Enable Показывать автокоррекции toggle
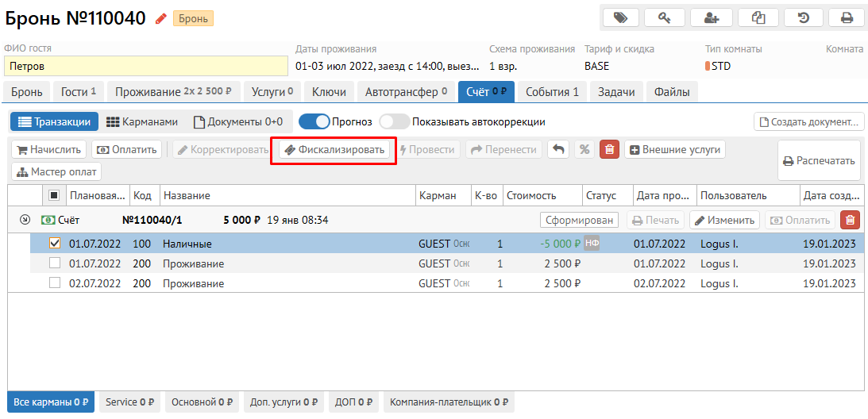This screenshot has width=868, height=419. click(394, 122)
